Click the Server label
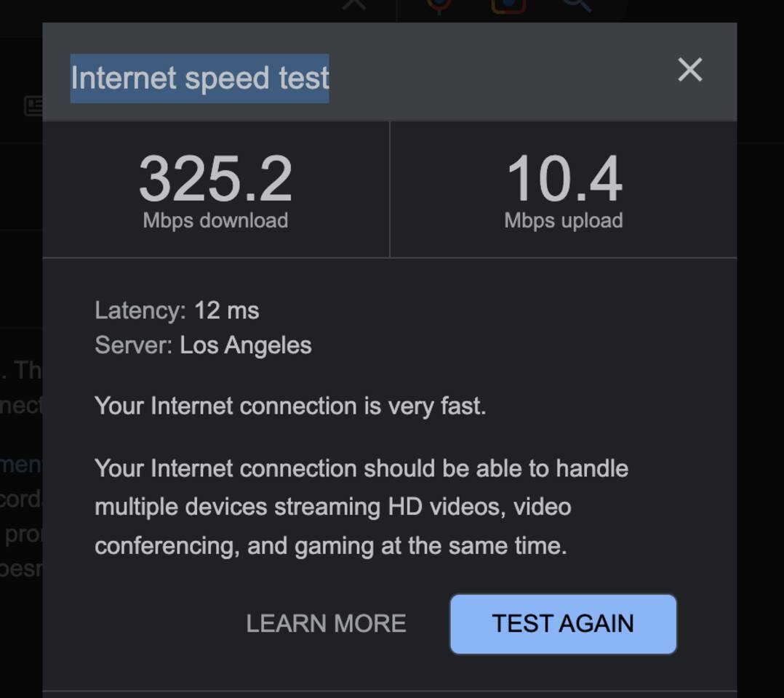784x698 pixels. (133, 345)
